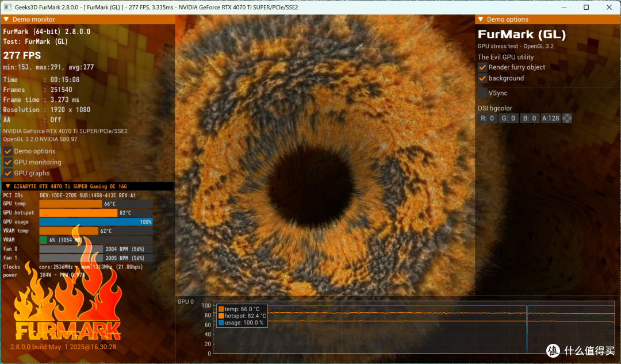This screenshot has height=364, width=621.
Task: Click the VRAM temp 62°C bar
Action: point(96,231)
